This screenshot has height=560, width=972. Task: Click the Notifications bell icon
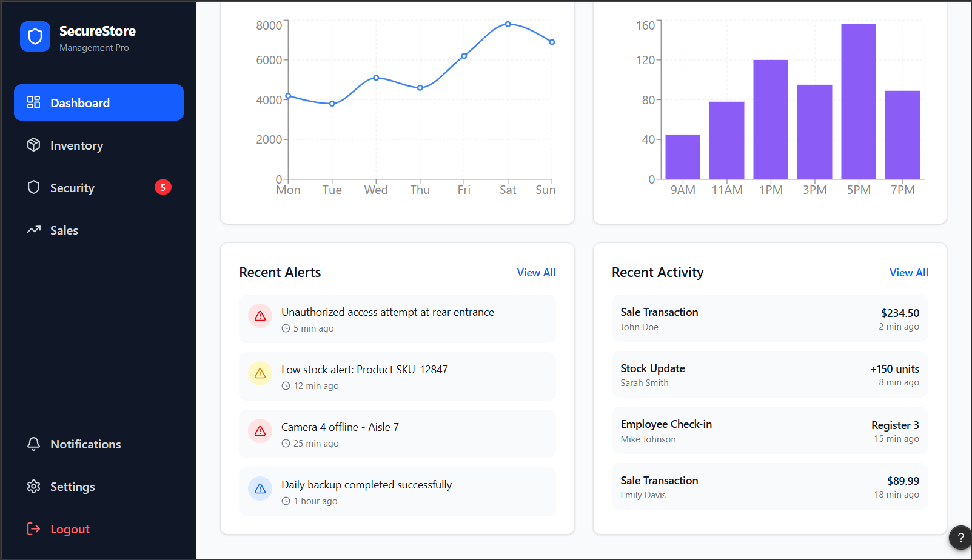click(x=34, y=444)
